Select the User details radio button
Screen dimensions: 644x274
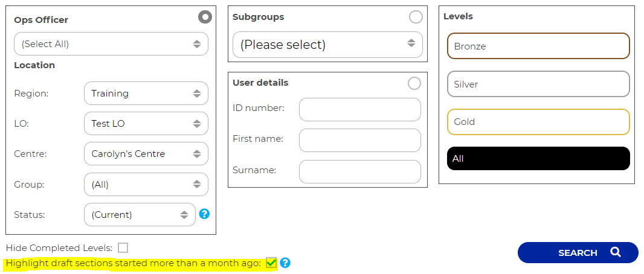click(x=414, y=83)
